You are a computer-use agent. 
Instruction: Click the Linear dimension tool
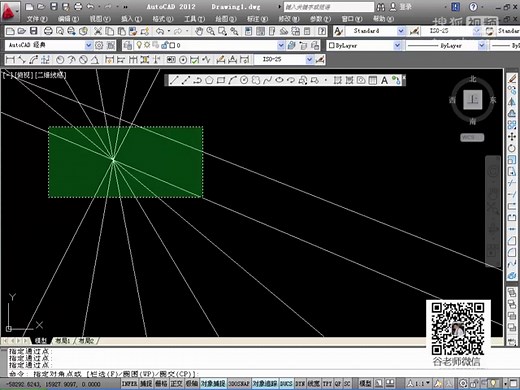click(10, 60)
